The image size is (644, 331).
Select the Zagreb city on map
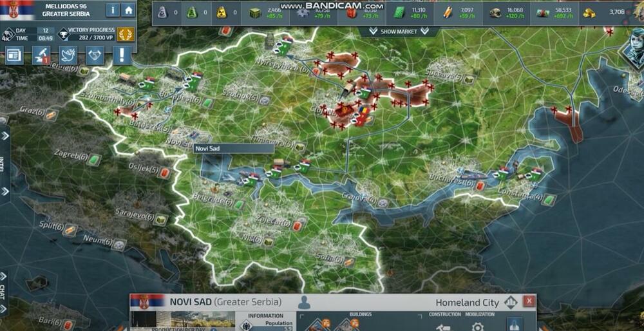pyautogui.click(x=71, y=156)
